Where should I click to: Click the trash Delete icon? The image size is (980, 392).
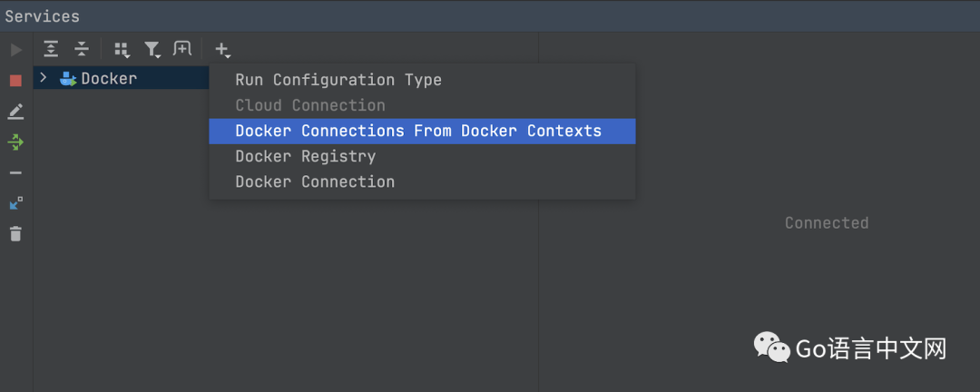pyautogui.click(x=15, y=234)
